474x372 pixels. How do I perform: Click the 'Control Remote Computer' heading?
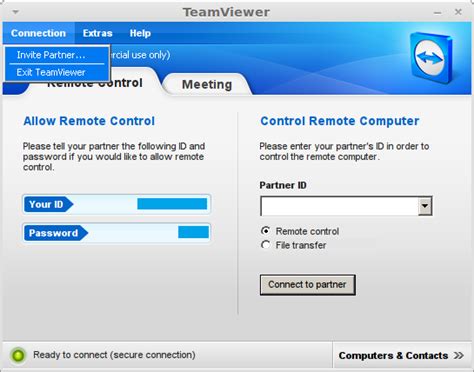click(x=340, y=121)
